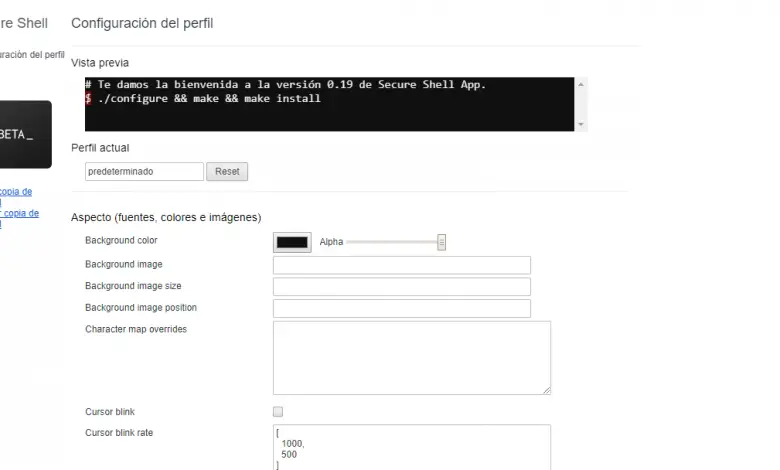Click the Reset button beside the profile name

(227, 172)
